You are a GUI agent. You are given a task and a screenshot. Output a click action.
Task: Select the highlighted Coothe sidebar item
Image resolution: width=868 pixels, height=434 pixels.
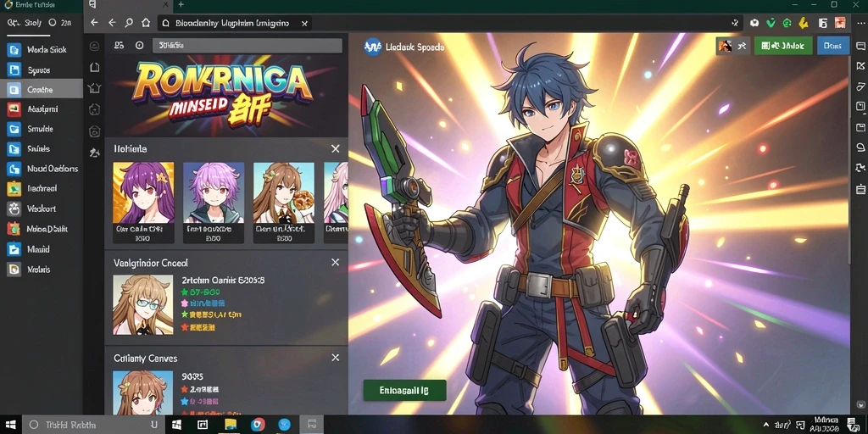[x=42, y=89]
